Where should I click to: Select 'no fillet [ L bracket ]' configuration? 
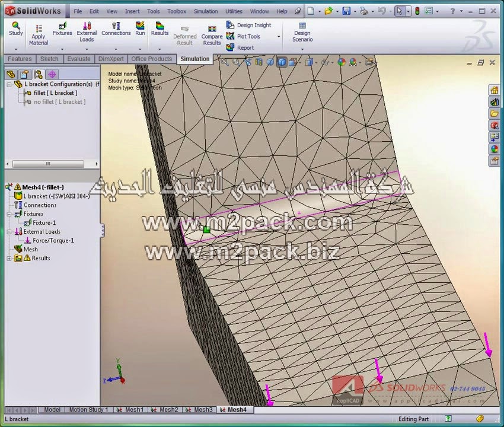coord(55,101)
